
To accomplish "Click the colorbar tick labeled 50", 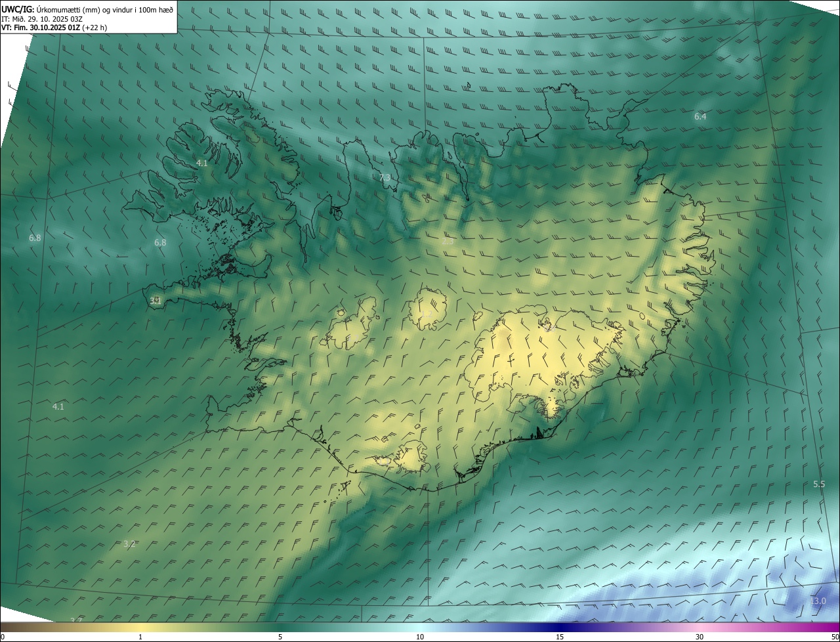I will (835, 637).
